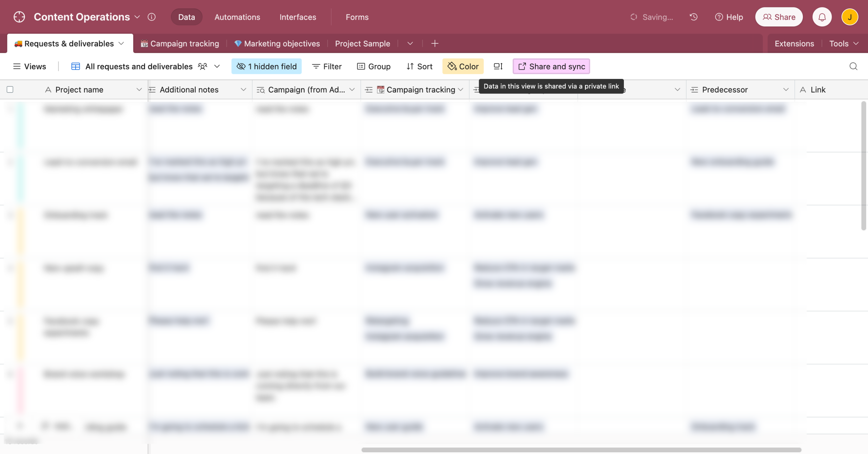This screenshot has height=454, width=868.
Task: Expand the Project name column menu
Action: click(x=139, y=89)
